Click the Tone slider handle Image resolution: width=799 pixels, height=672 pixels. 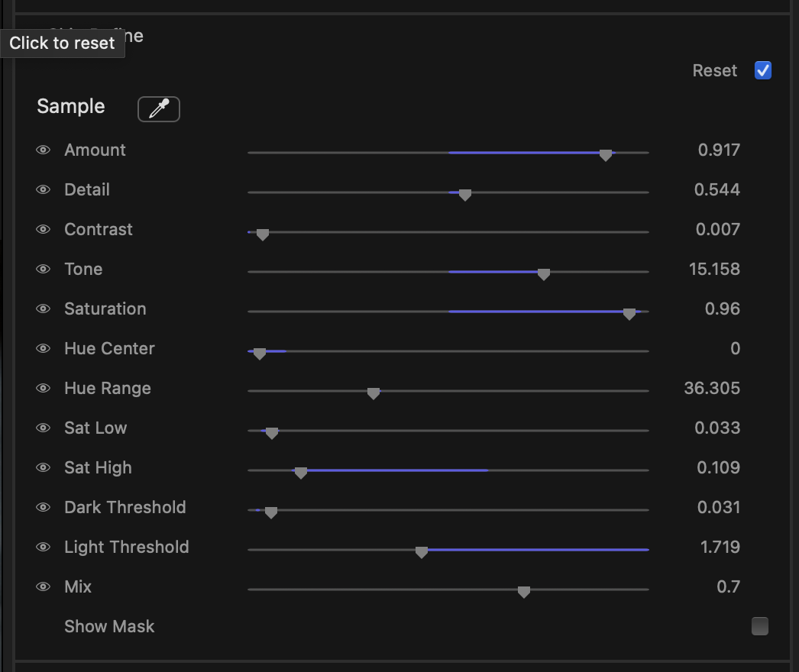(x=544, y=274)
